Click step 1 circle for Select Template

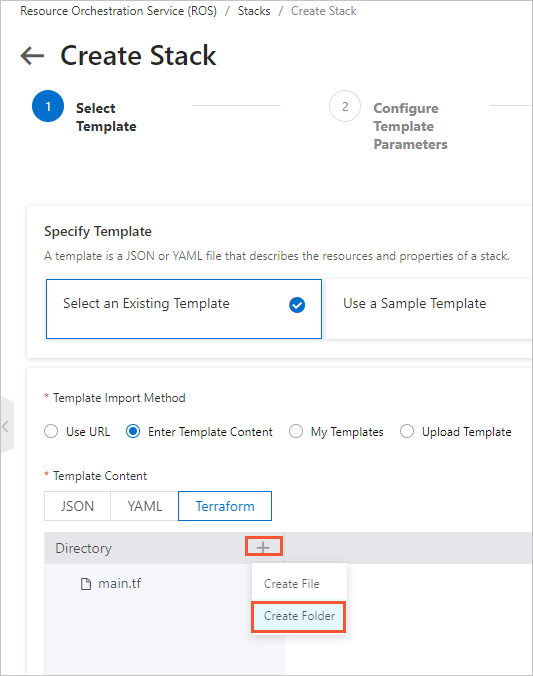[x=48, y=106]
